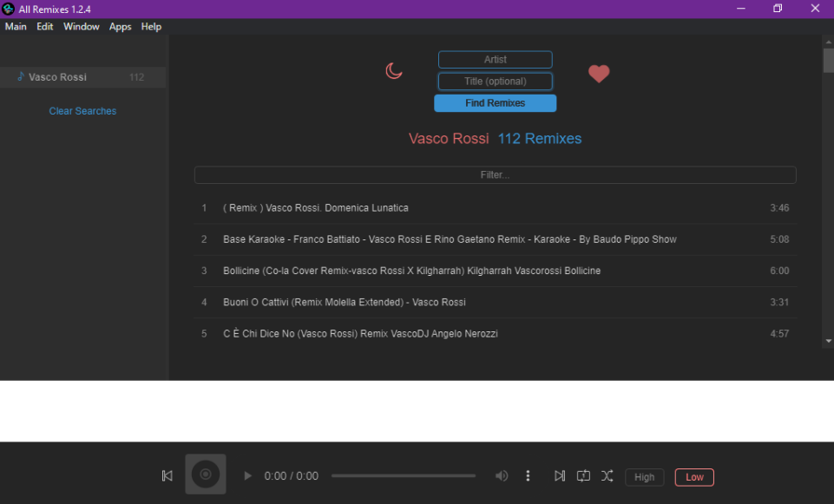Open the Help menu
834x504 pixels.
click(151, 27)
